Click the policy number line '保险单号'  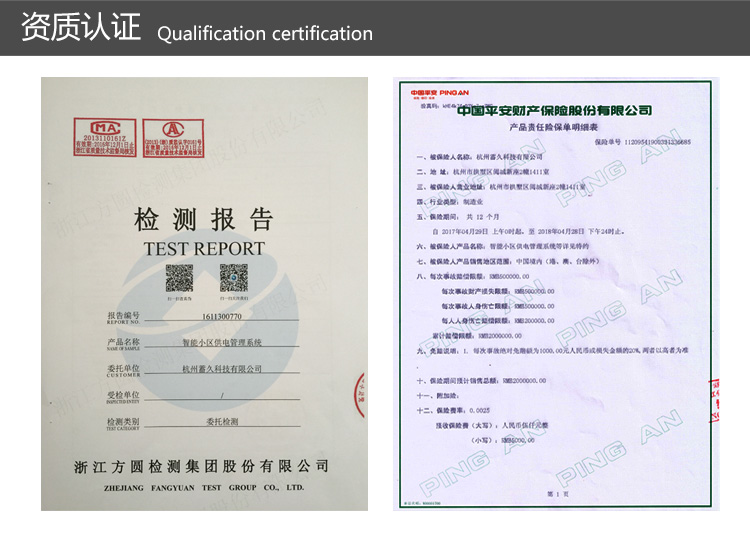click(x=642, y=142)
